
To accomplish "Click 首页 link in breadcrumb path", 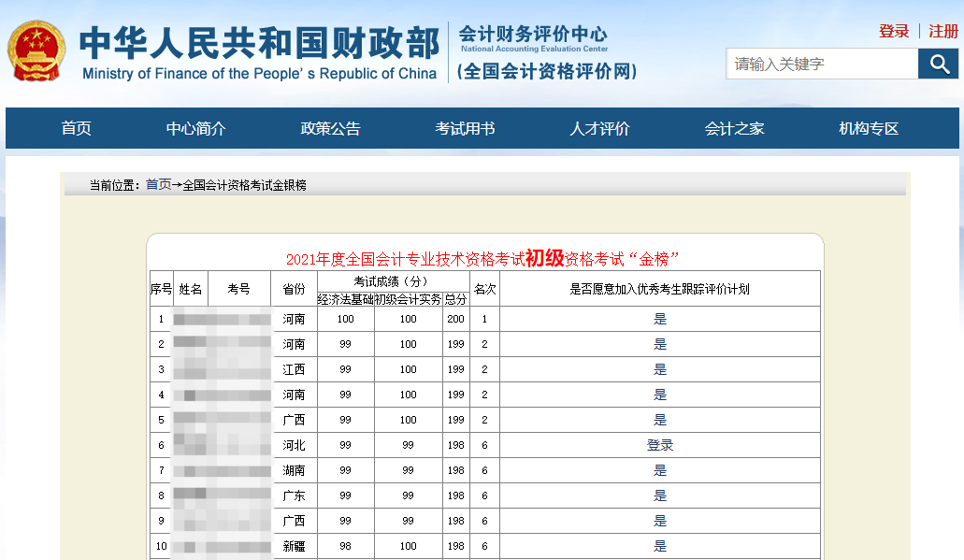I will coord(158,185).
